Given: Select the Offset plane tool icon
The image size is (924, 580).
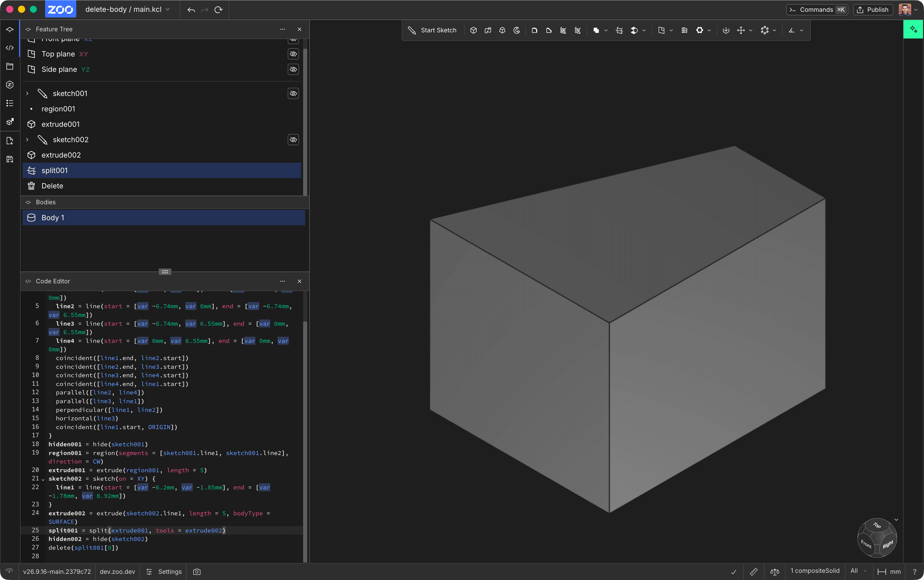Looking at the screenshot, I should click(661, 30).
